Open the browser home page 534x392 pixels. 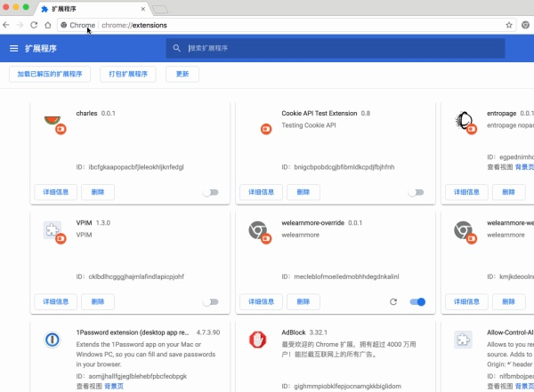[x=48, y=25]
